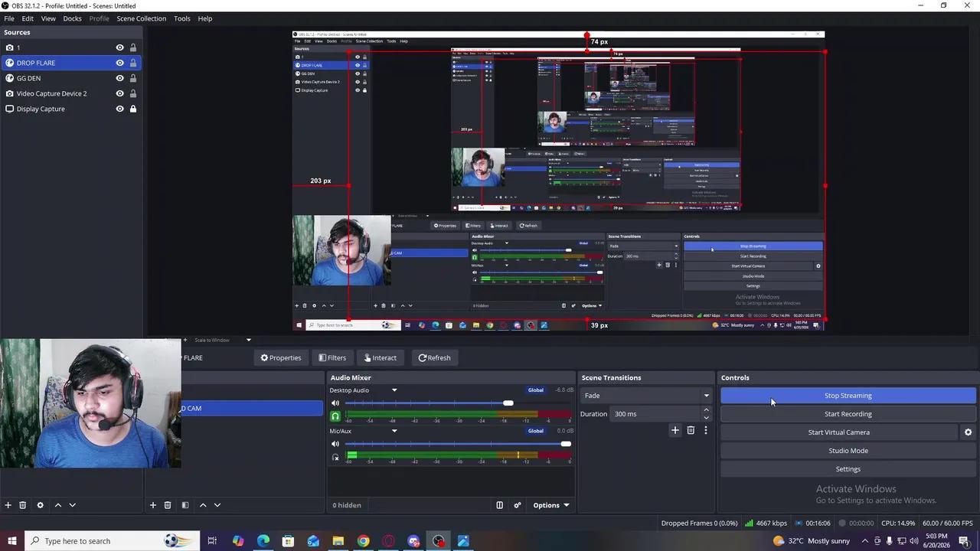Open the Scene Collection menu
Screen dimensions: 980x551
pyautogui.click(x=141, y=18)
